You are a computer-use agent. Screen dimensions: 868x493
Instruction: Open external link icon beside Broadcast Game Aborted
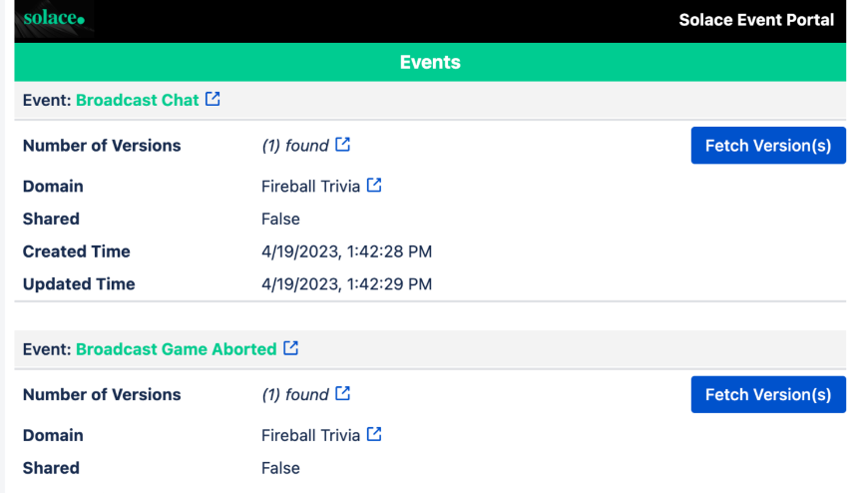coord(290,348)
